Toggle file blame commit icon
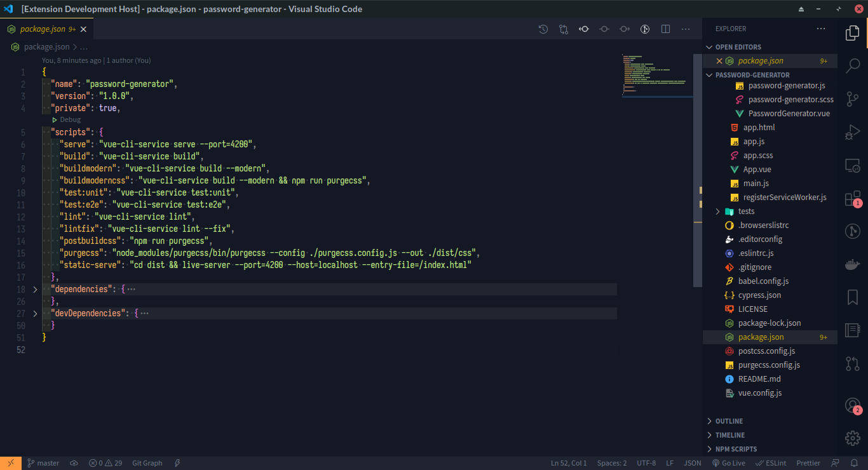The width and height of the screenshot is (868, 470). click(x=604, y=29)
